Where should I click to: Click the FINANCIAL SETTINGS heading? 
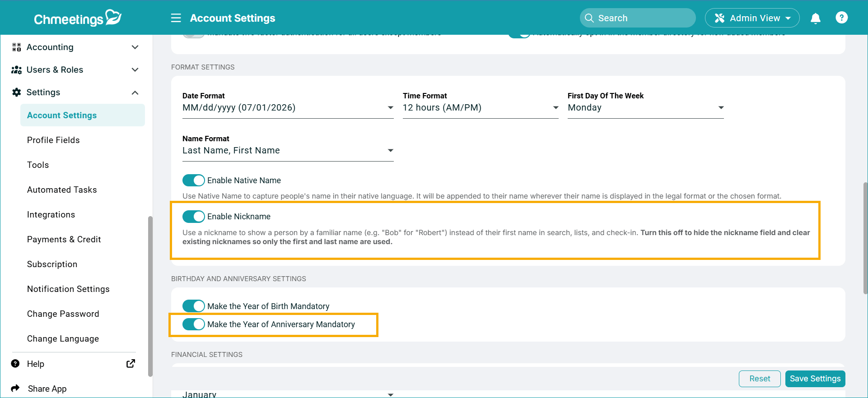[x=207, y=355]
